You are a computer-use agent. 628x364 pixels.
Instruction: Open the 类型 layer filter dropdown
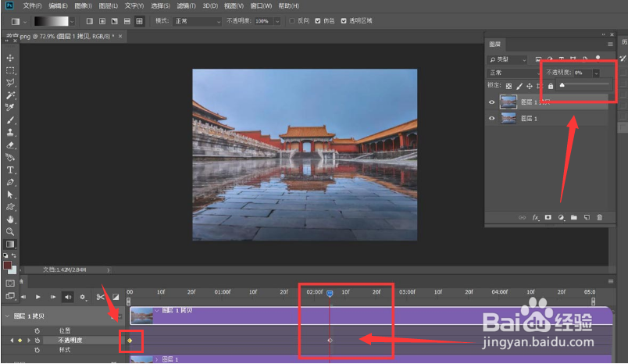[507, 59]
